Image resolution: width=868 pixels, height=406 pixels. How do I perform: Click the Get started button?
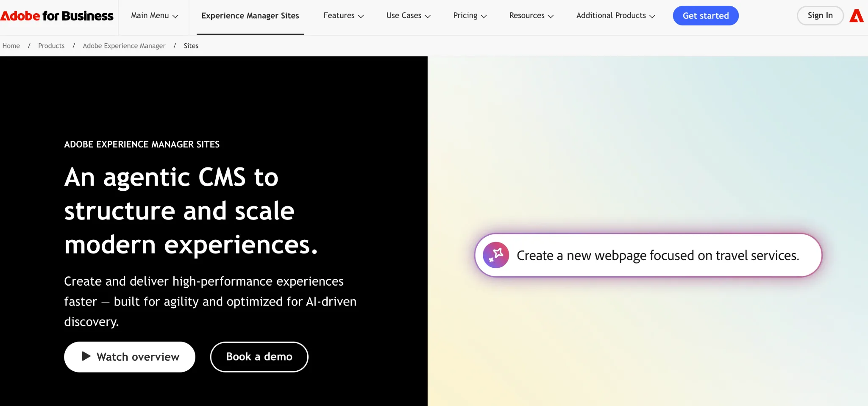[706, 16]
